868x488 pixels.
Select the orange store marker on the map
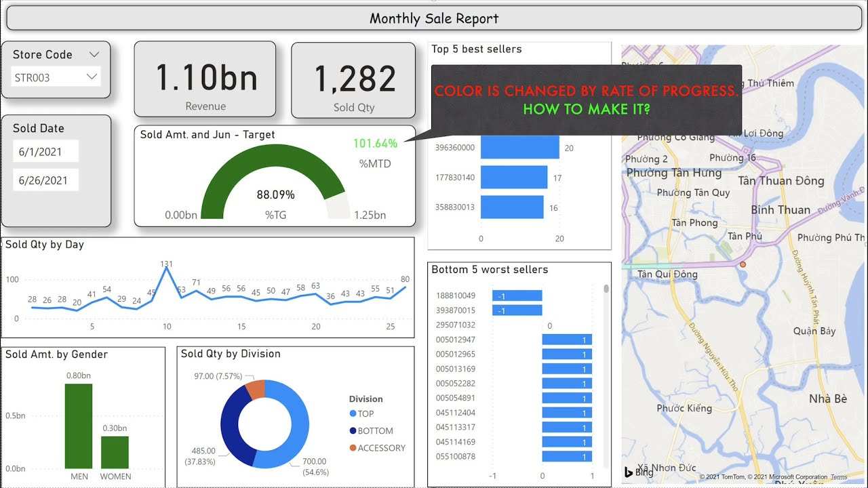pyautogui.click(x=743, y=264)
